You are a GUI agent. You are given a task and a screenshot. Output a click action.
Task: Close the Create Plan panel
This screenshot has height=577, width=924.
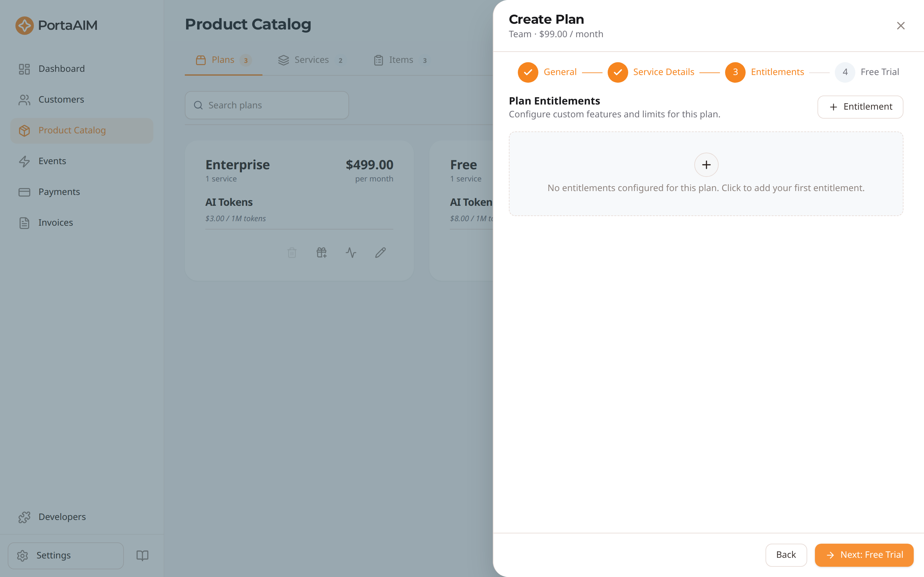coord(901,26)
